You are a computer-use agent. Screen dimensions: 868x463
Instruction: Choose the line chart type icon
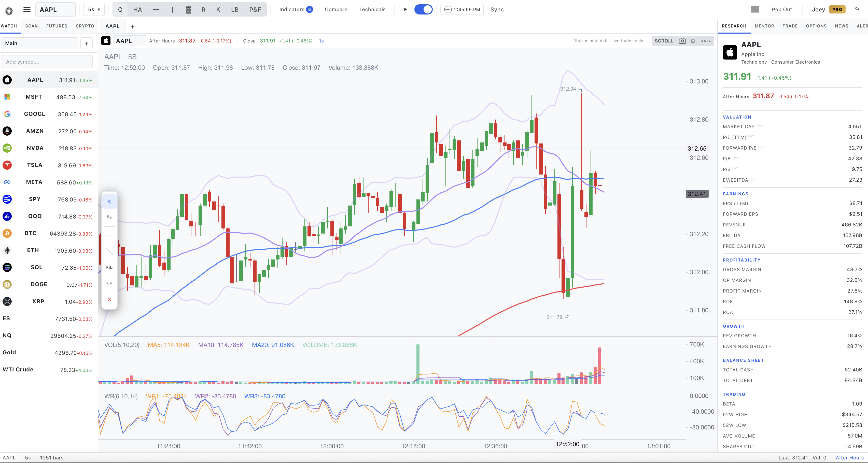pos(156,9)
